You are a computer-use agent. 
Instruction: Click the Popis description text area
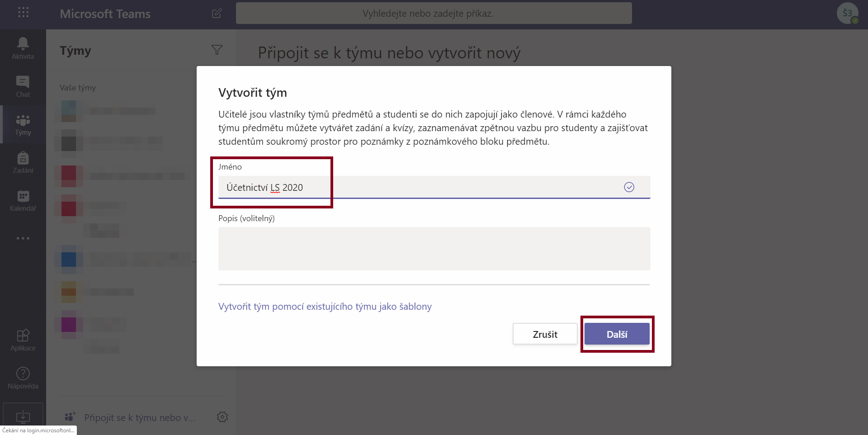[x=434, y=249]
